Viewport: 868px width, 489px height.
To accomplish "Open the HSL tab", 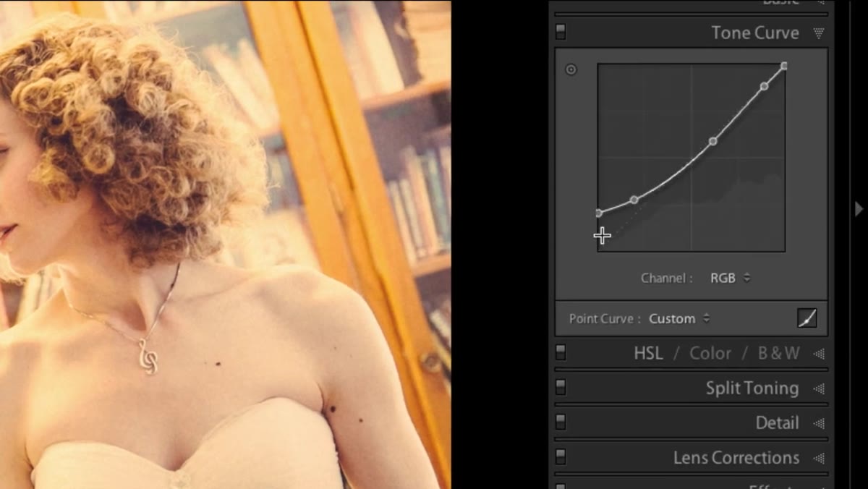I will [648, 353].
